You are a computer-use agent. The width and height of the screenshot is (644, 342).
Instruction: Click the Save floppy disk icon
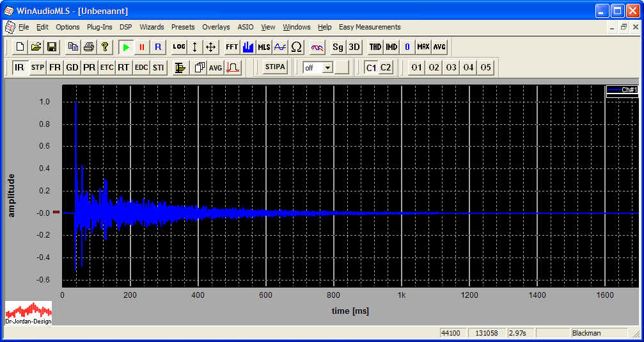[52, 47]
